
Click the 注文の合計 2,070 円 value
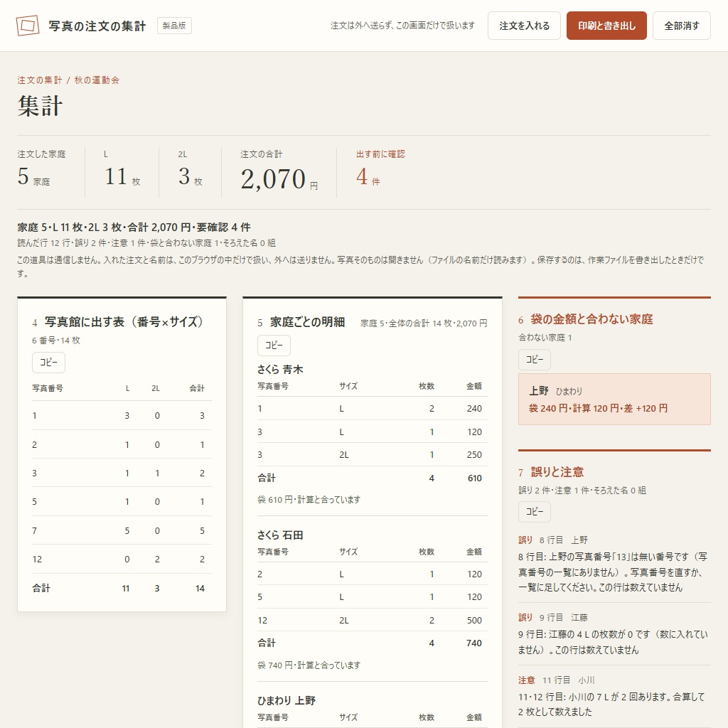[279, 179]
